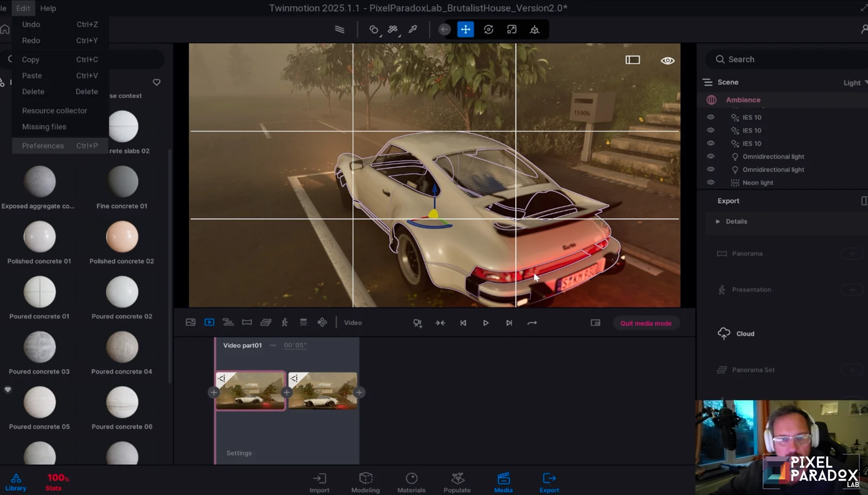868x495 pixels.
Task: Toggle the viewport eye view settings
Action: tap(667, 60)
